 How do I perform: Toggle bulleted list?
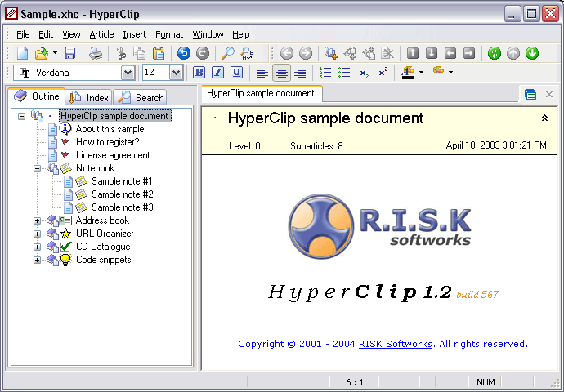[344, 73]
